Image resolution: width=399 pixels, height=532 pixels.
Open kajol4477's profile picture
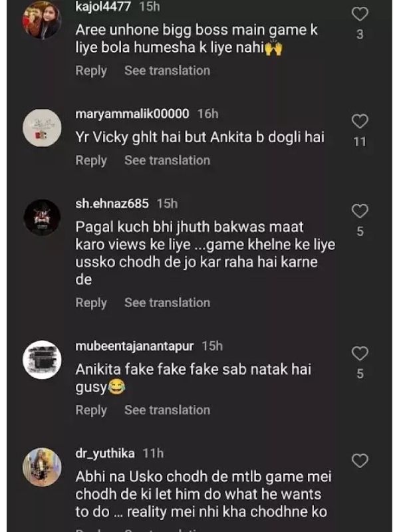pos(42,21)
